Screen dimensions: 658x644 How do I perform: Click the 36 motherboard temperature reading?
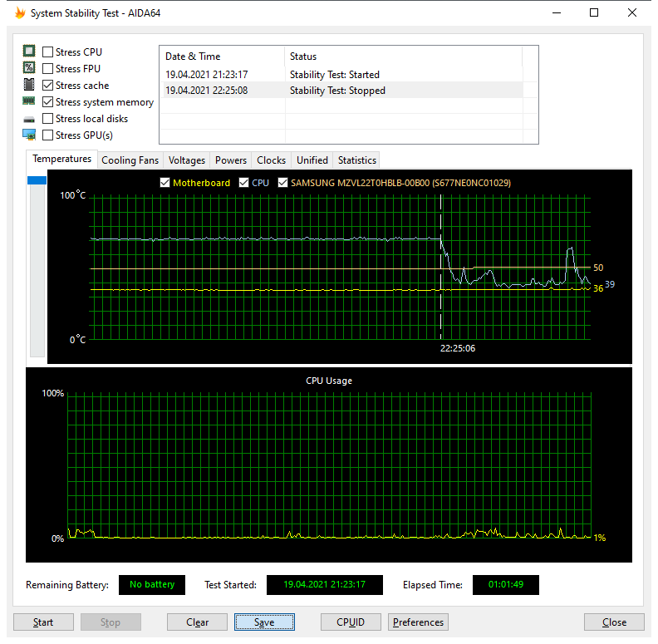598,288
